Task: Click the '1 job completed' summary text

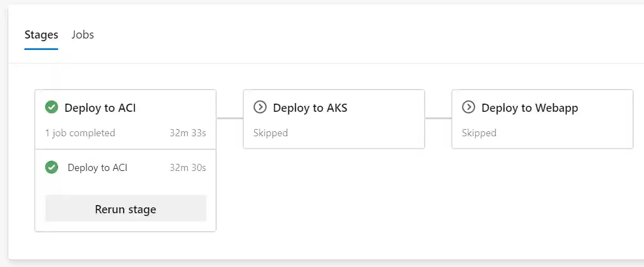Action: [80, 133]
